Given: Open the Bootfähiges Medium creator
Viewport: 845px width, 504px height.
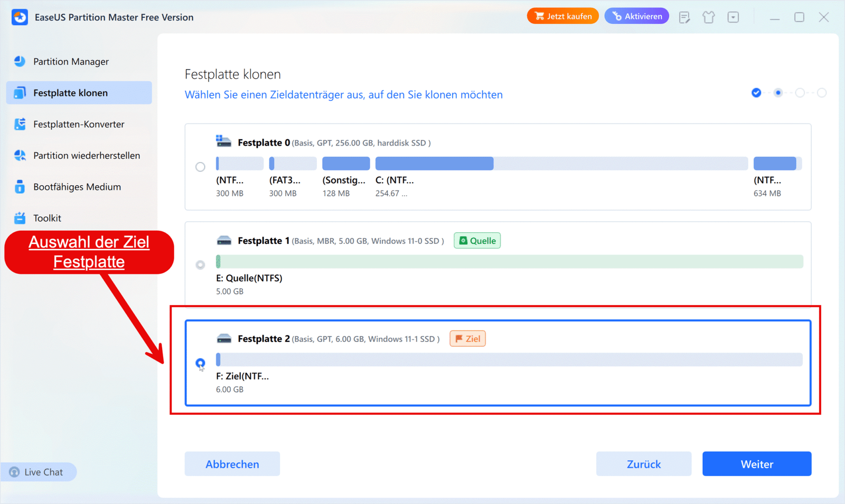Looking at the screenshot, I should tap(77, 186).
